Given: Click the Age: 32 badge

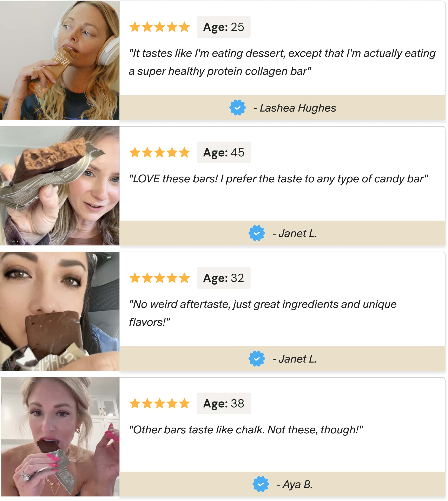Looking at the screenshot, I should tap(224, 278).
